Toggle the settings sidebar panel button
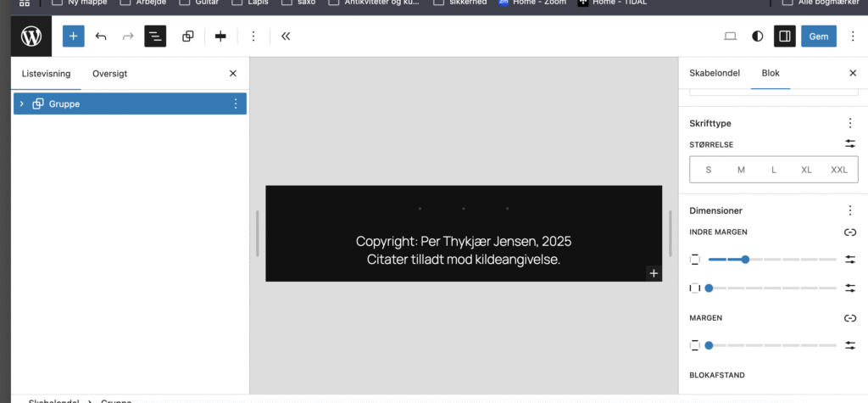 (785, 36)
